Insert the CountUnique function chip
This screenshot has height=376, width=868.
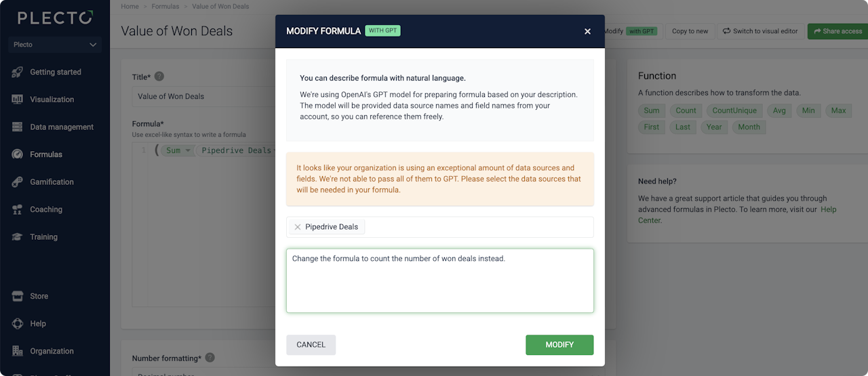734,110
